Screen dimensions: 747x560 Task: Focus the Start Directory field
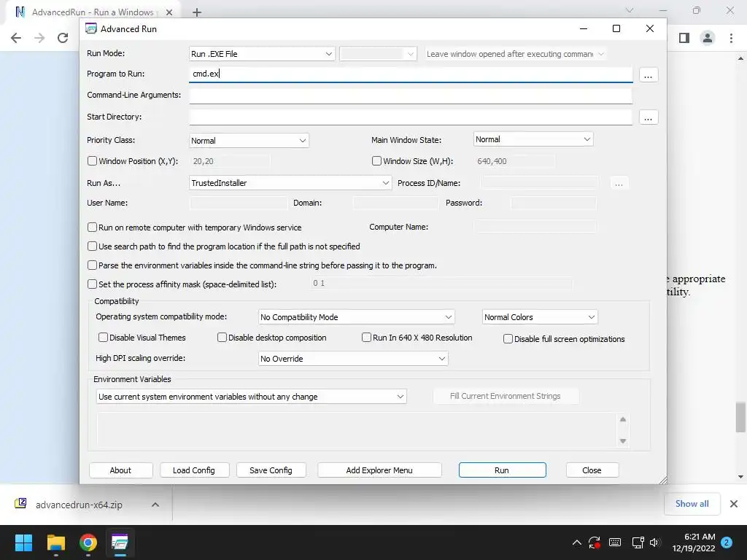click(x=411, y=117)
